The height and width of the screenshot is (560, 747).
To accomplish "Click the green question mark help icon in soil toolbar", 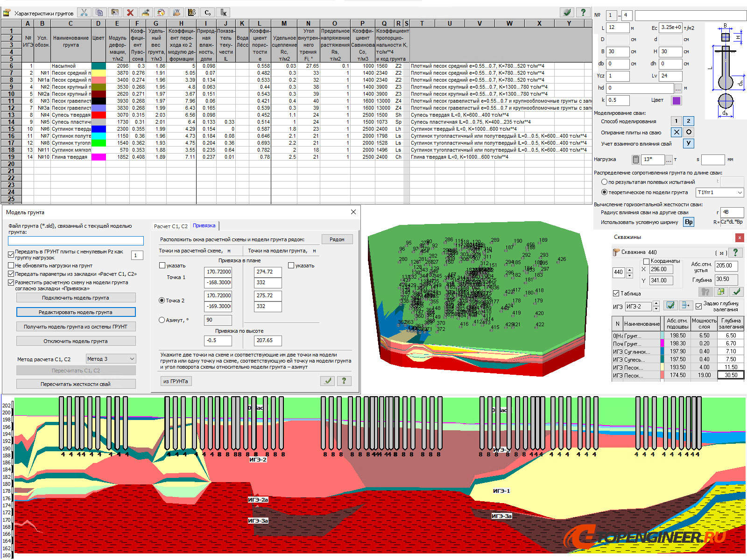I will (x=583, y=13).
